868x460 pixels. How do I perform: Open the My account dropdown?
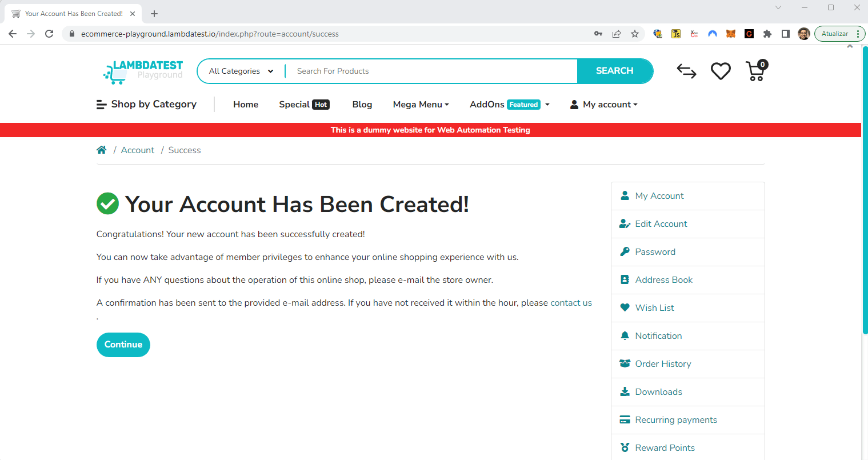[x=603, y=105]
